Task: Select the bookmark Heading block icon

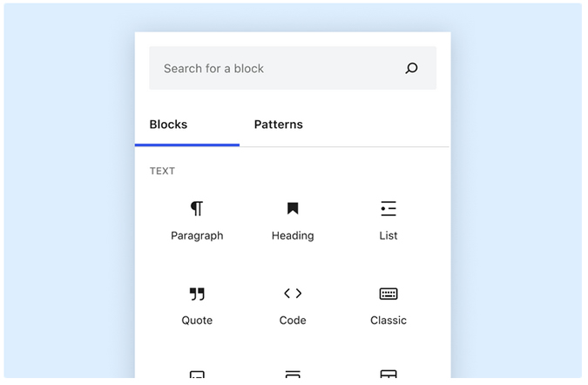Action: [293, 208]
